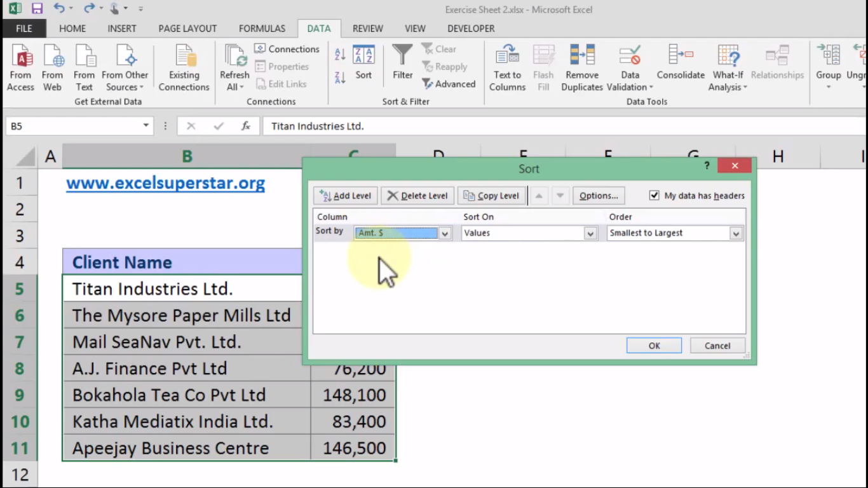
Task: Expand the Sort On Values dropdown
Action: tap(591, 233)
